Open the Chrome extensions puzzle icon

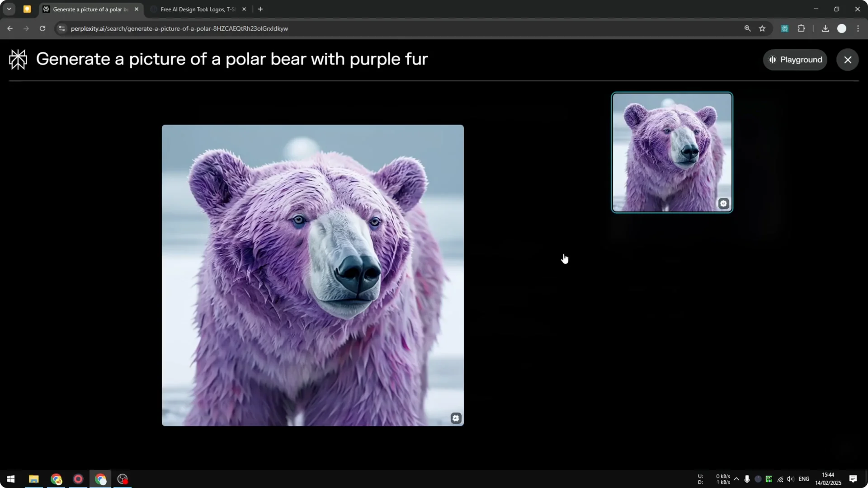tap(801, 28)
